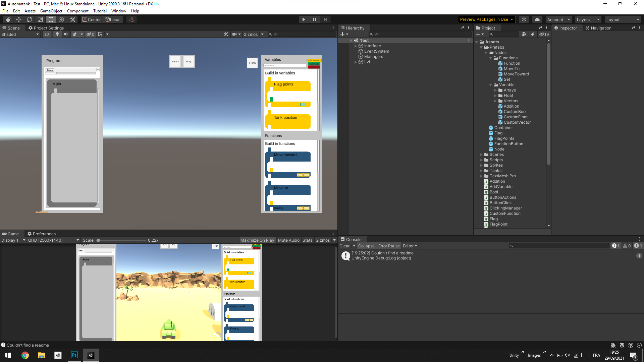Open Collab lighting settings icon

click(x=524, y=19)
